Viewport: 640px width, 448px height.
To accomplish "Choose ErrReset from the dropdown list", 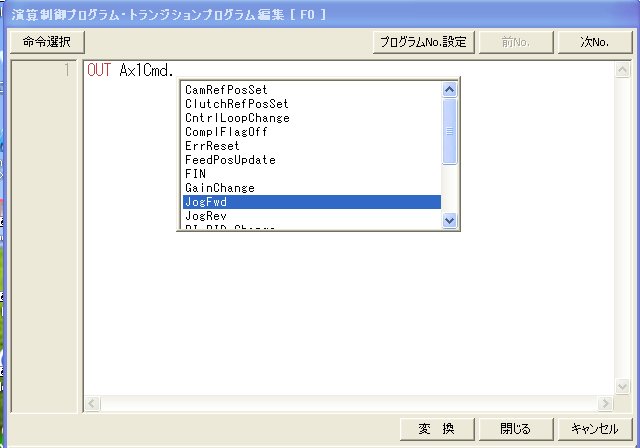I will 210,146.
